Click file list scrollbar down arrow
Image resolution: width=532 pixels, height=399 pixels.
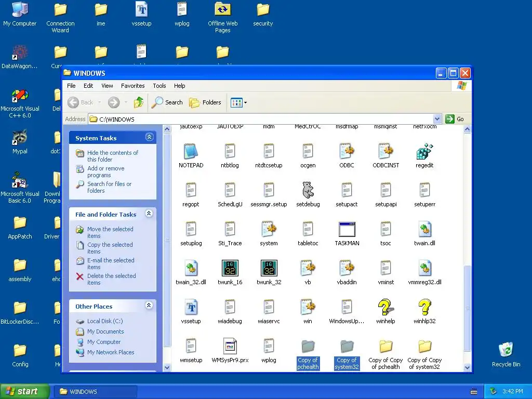pos(467,367)
